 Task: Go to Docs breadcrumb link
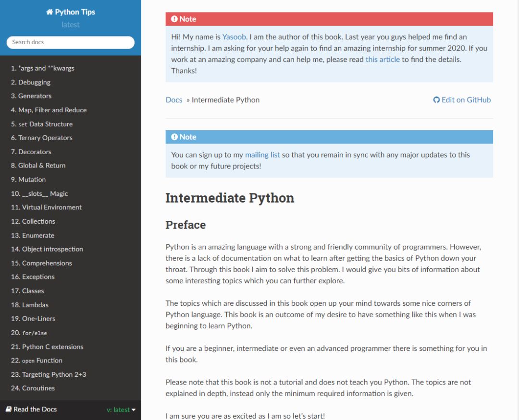(174, 100)
